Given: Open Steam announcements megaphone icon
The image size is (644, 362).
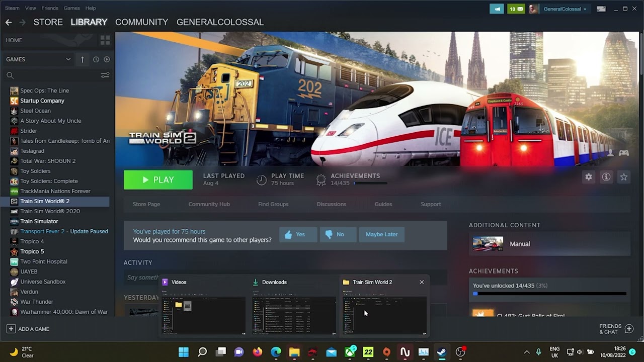Looking at the screenshot, I should [x=497, y=9].
